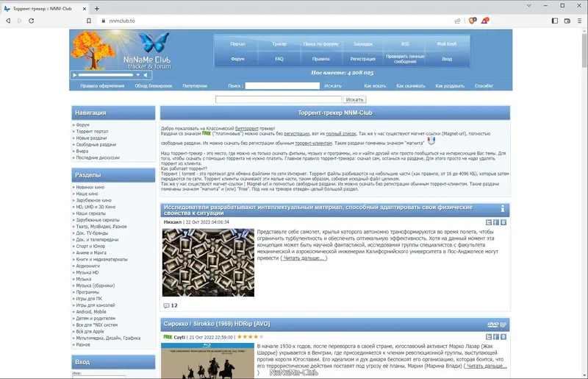The height and width of the screenshot is (379, 588).
Task: Click the info icon on research article header
Action: [x=503, y=208]
